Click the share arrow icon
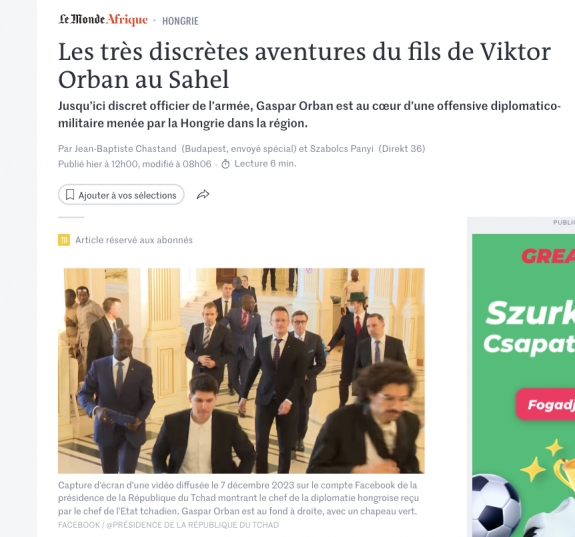Screen dimensions: 575x537 [203, 194]
